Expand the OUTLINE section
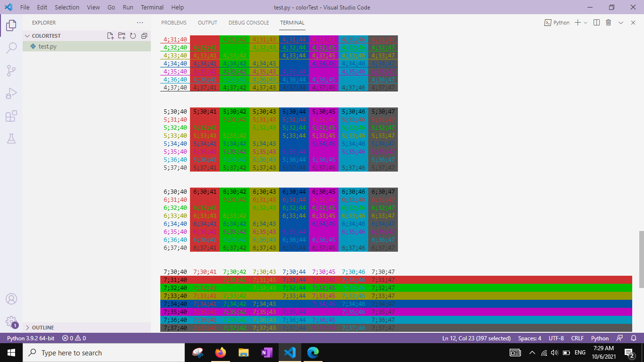 27,328
